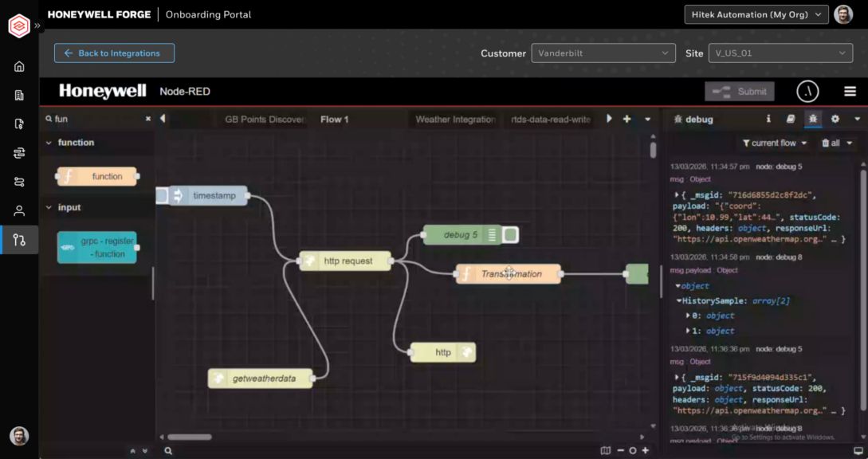Viewport: 868px width, 459px height.
Task: Select the debug 5 node
Action: pos(462,235)
